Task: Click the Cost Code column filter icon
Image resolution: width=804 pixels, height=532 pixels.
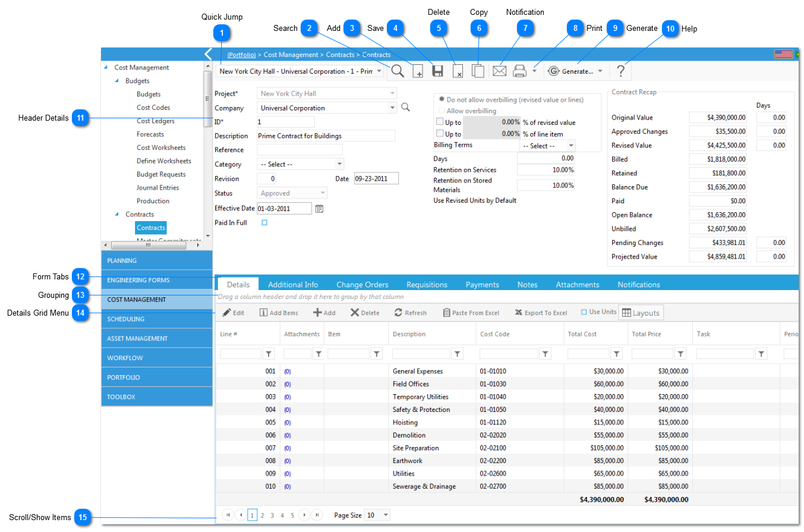Action: [x=545, y=354]
